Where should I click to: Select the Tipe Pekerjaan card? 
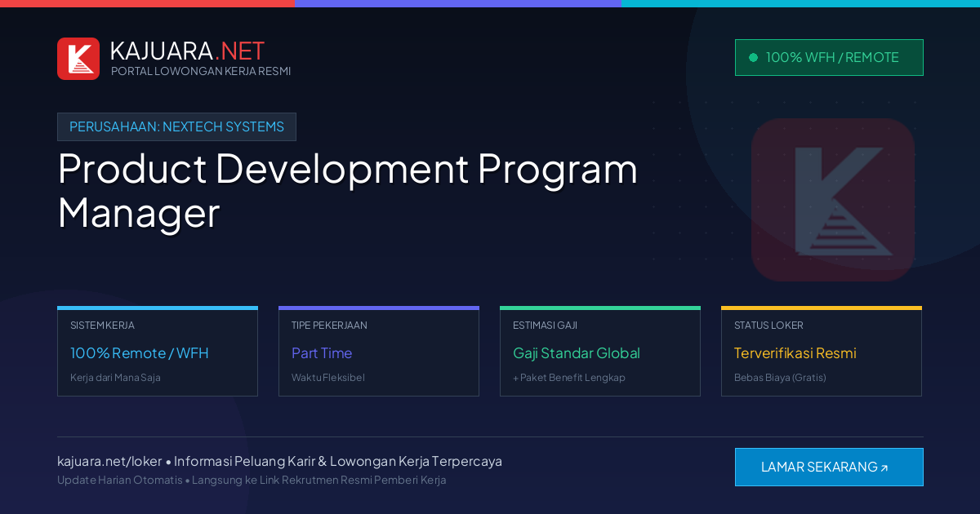pos(379,352)
